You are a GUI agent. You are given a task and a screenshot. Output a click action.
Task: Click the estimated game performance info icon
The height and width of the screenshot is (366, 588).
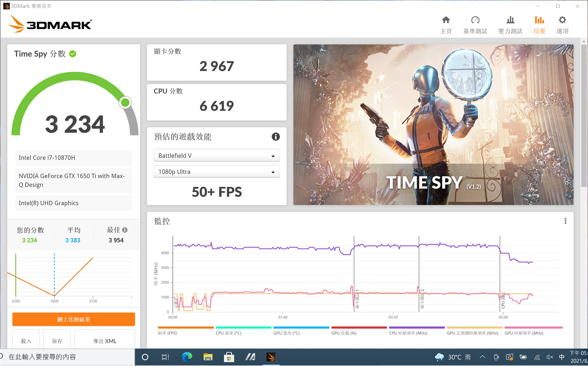[x=276, y=137]
